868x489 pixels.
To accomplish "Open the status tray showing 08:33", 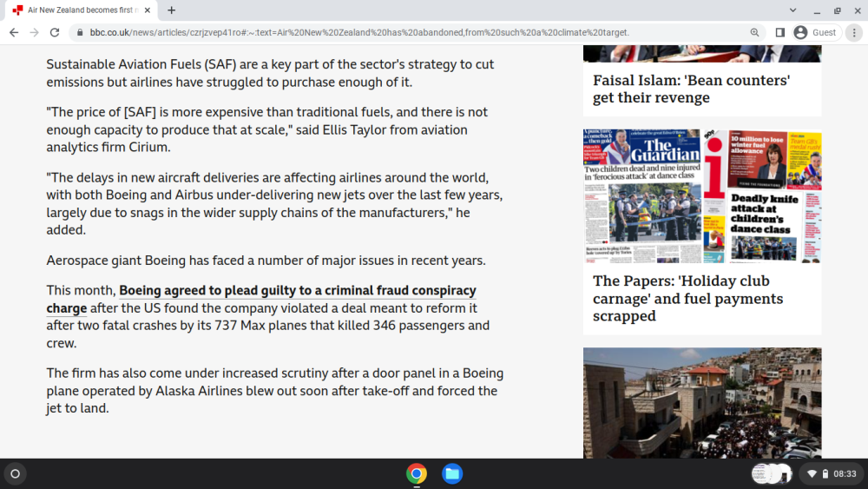I will point(832,473).
